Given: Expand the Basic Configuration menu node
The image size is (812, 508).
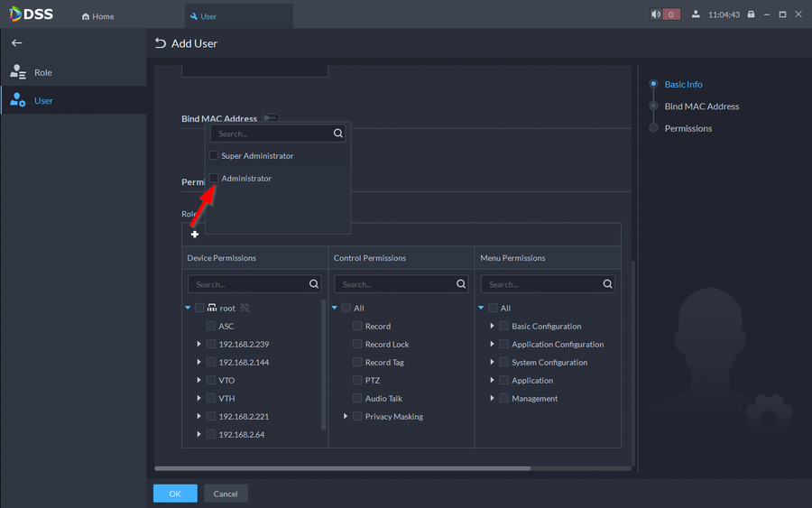Looking at the screenshot, I should point(492,327).
